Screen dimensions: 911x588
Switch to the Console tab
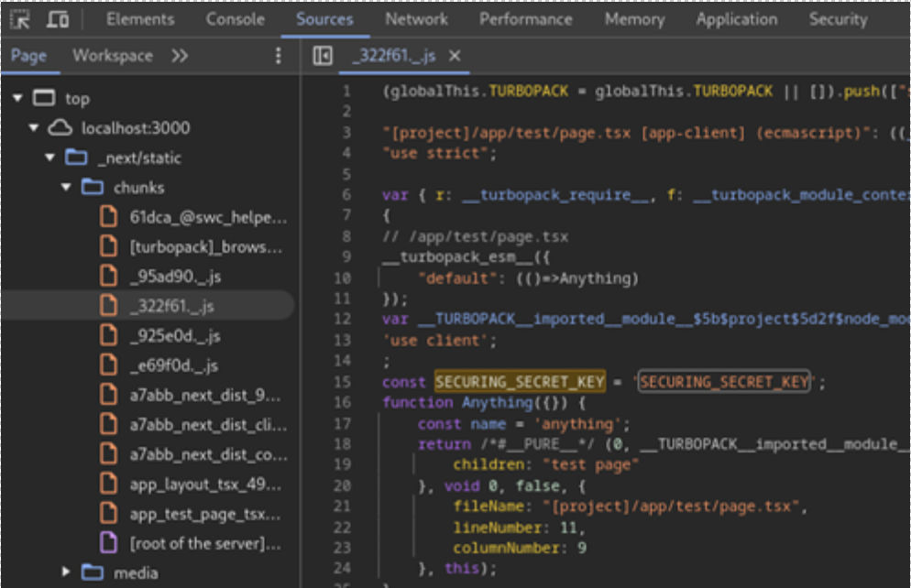coord(236,19)
